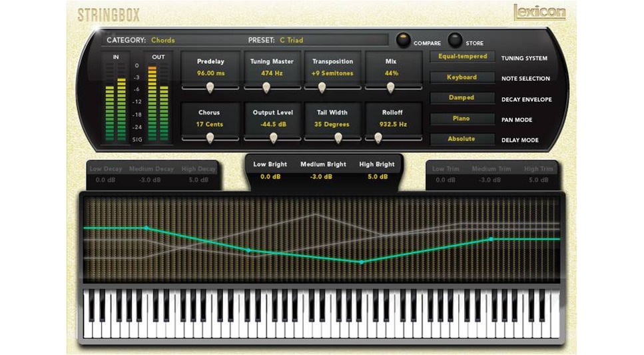Select the Medium Bright value
The image size is (644, 355).
[x=322, y=177]
